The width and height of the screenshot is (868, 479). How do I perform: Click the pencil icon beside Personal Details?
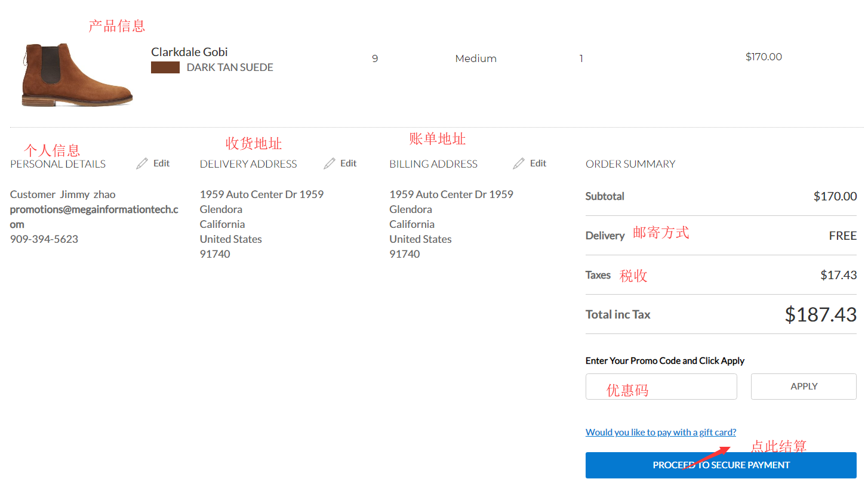pyautogui.click(x=142, y=163)
